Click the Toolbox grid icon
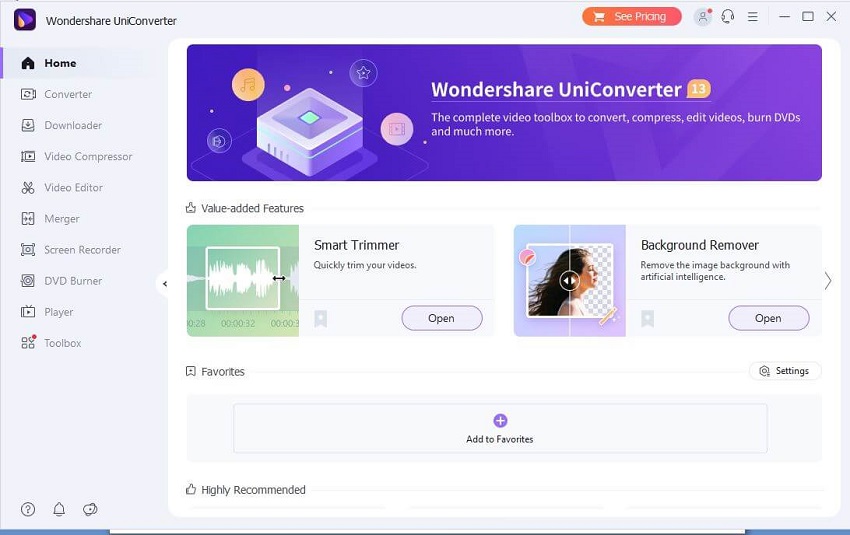 [28, 342]
